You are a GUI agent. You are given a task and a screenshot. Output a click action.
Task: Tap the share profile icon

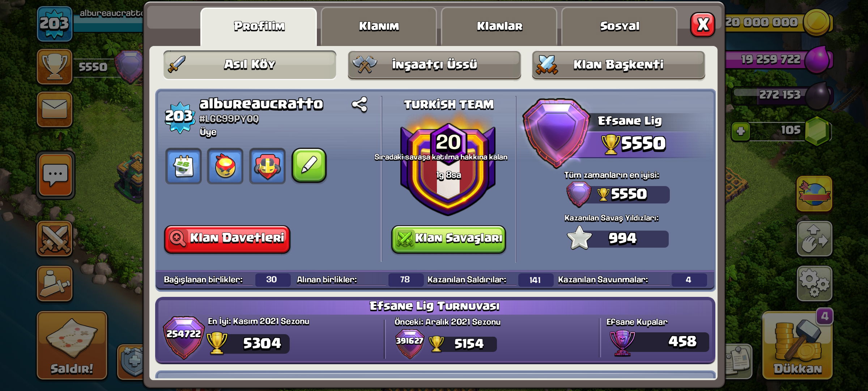pos(359,105)
